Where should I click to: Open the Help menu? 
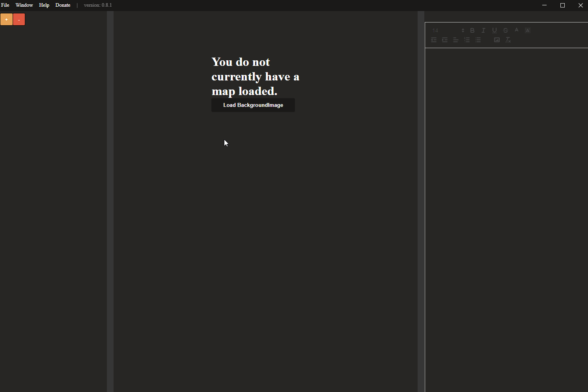tap(44, 5)
